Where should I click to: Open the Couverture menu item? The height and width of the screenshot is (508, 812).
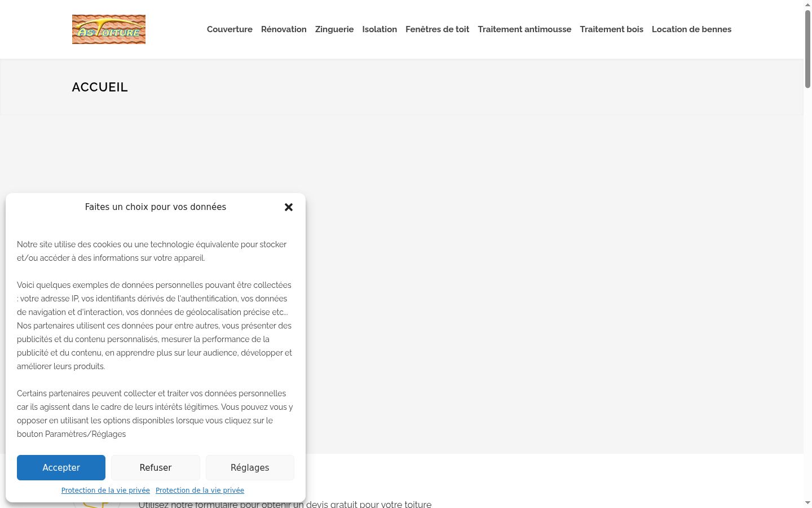pos(230,29)
